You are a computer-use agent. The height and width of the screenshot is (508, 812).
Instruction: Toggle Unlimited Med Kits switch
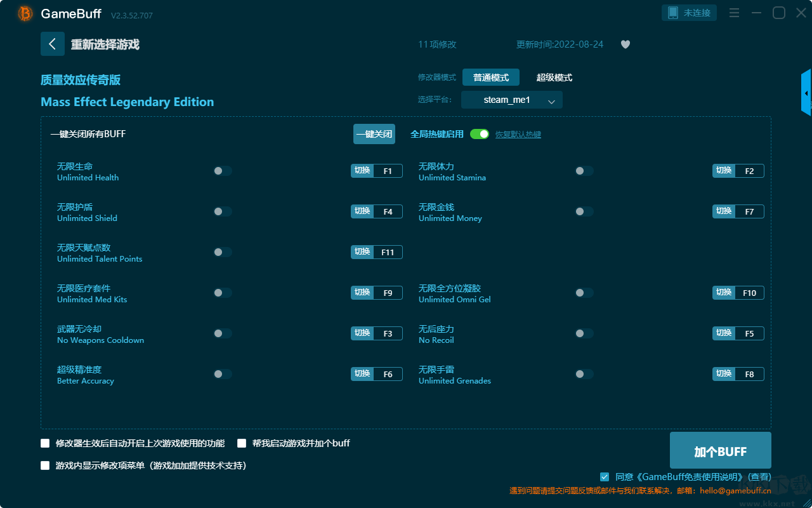pyautogui.click(x=223, y=293)
